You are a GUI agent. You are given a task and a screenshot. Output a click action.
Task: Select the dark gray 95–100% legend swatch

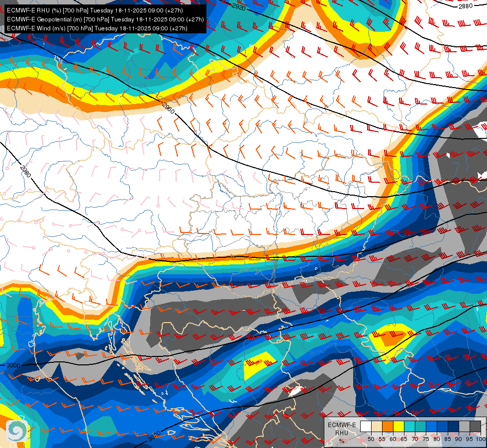(476, 426)
